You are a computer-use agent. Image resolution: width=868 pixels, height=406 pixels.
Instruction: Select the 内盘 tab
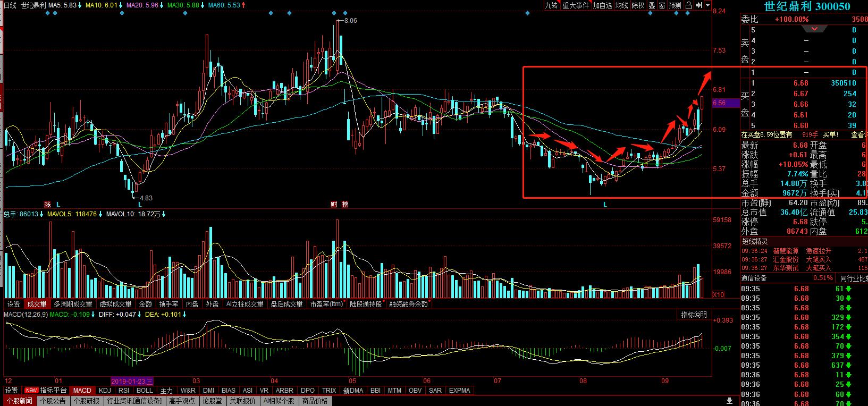[x=192, y=304]
